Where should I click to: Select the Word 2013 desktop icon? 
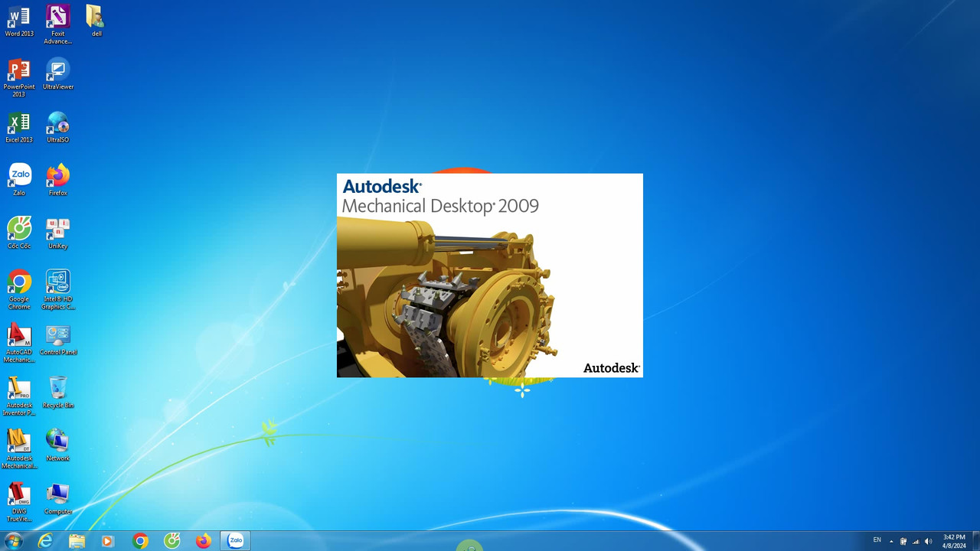tap(19, 21)
